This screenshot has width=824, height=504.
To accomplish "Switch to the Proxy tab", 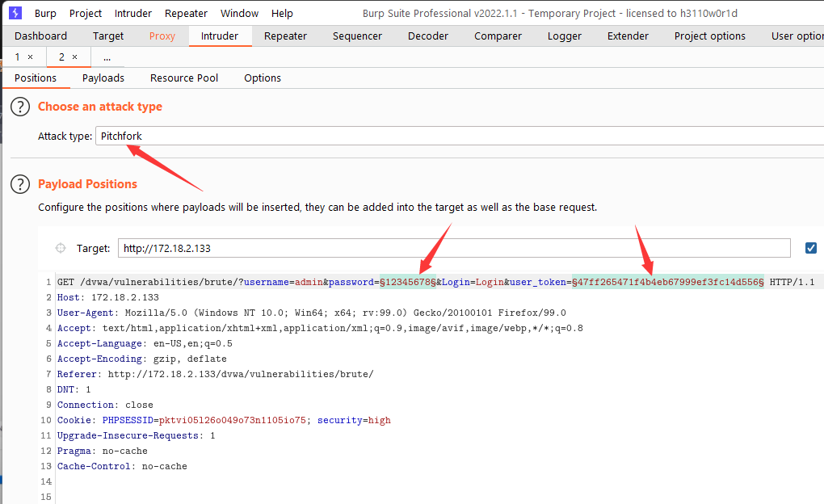I will (x=162, y=36).
